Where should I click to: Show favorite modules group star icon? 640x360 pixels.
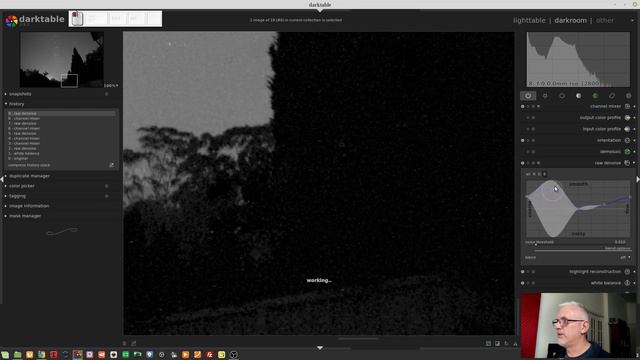(545, 96)
